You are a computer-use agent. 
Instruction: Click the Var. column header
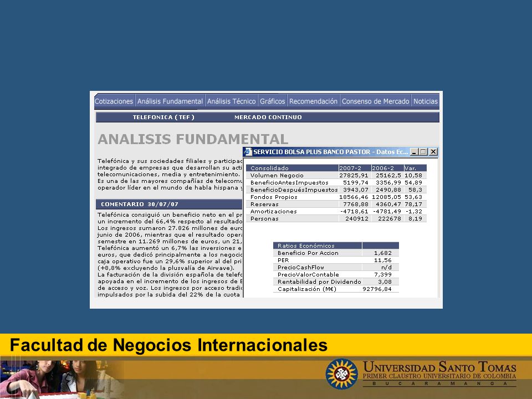[x=415, y=168]
